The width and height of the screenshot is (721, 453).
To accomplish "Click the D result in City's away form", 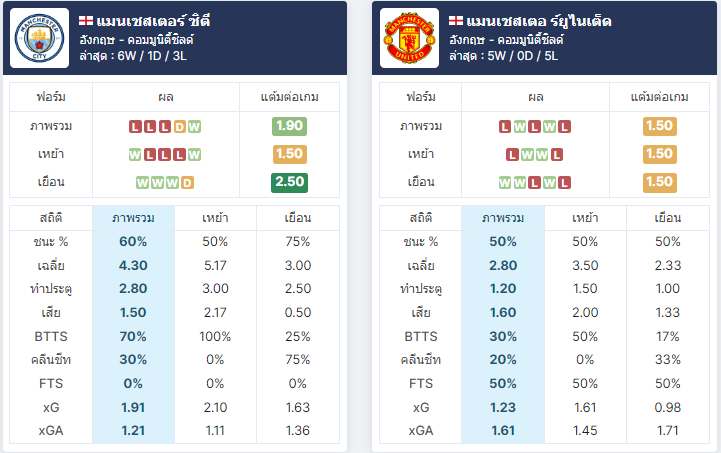I will pos(187,183).
